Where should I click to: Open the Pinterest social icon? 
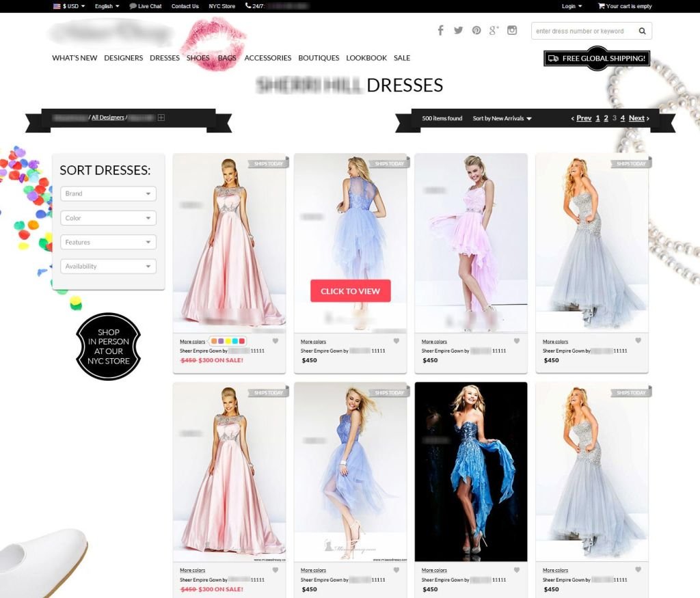coord(476,30)
